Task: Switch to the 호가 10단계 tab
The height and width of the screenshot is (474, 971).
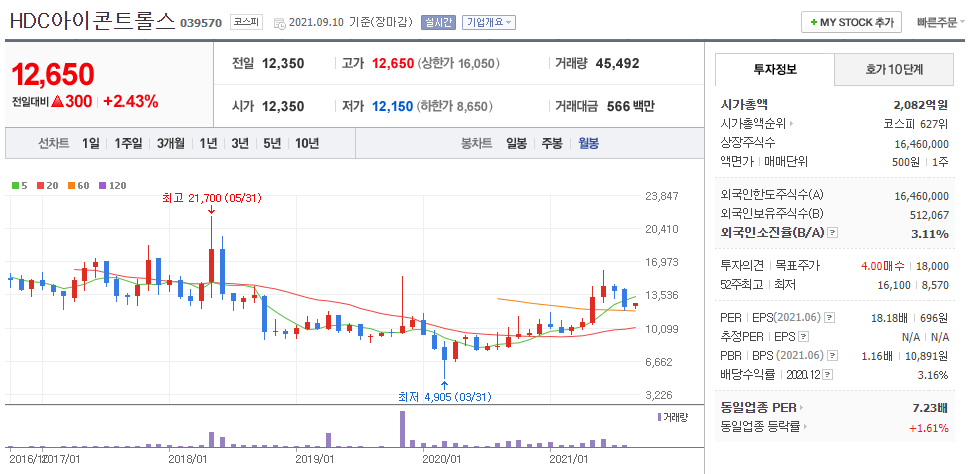Action: (894, 69)
